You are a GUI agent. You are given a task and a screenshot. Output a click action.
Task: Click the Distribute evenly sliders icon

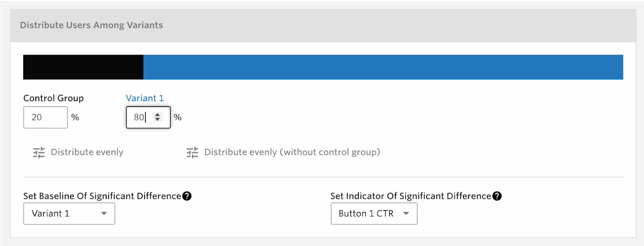coord(39,153)
